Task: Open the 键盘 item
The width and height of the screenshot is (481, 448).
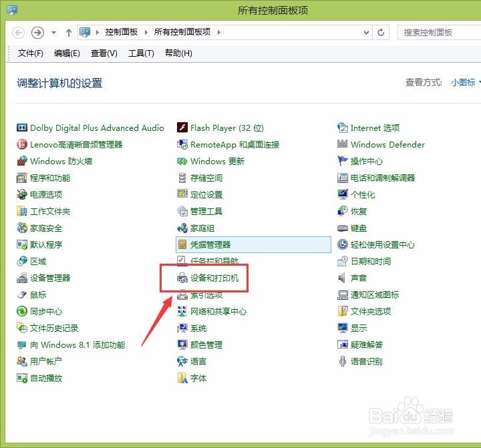Action: 352,228
